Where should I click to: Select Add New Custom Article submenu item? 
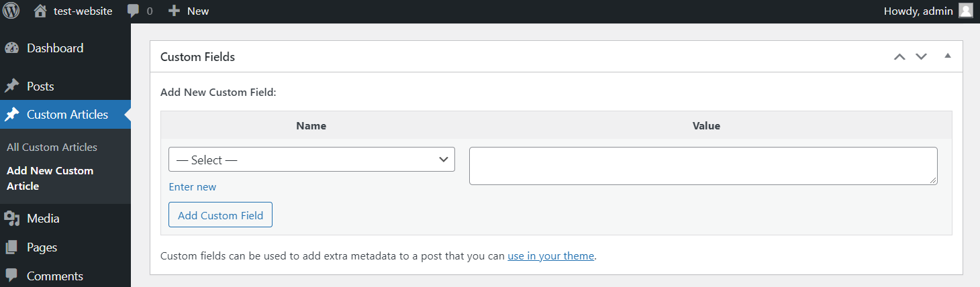tap(50, 178)
